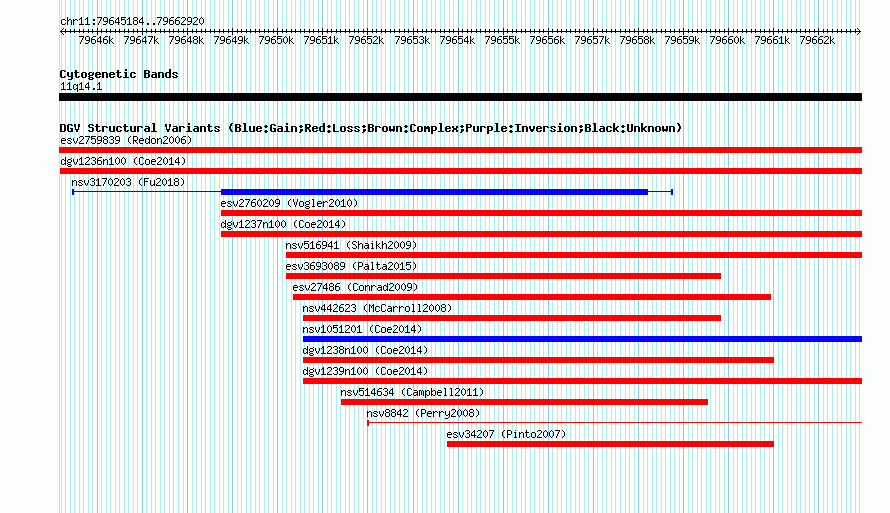Click the red bar under esv2760209
Image resolution: width=890 pixels, height=513 pixels.
(x=541, y=213)
